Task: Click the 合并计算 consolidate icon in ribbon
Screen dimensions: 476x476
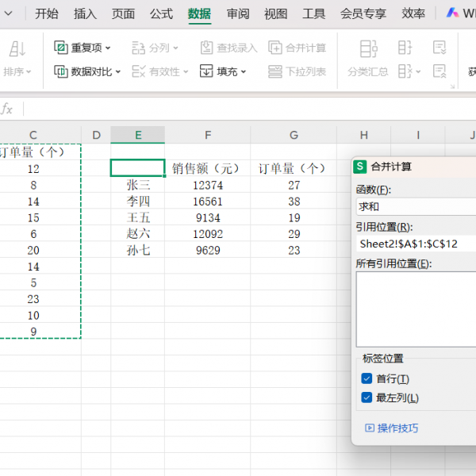Action: pos(275,48)
